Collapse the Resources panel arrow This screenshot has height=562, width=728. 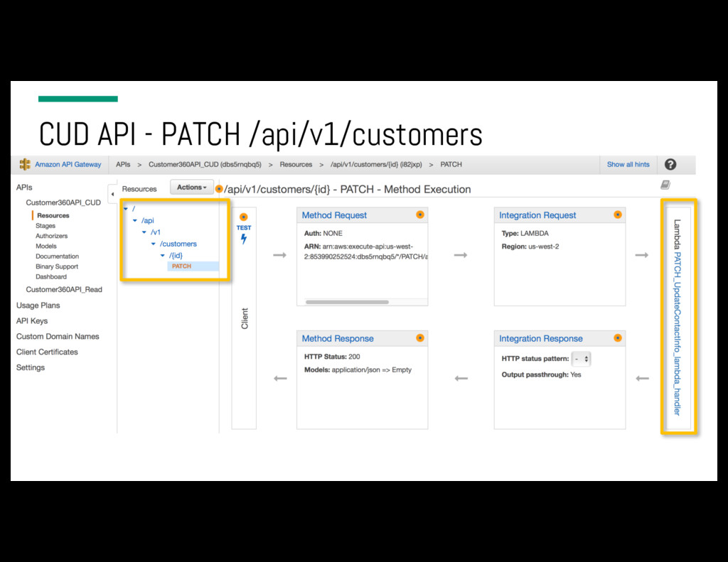click(112, 194)
